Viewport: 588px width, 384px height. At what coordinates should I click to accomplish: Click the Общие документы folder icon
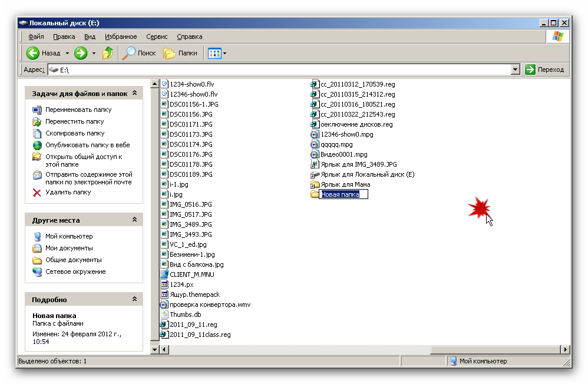point(37,260)
